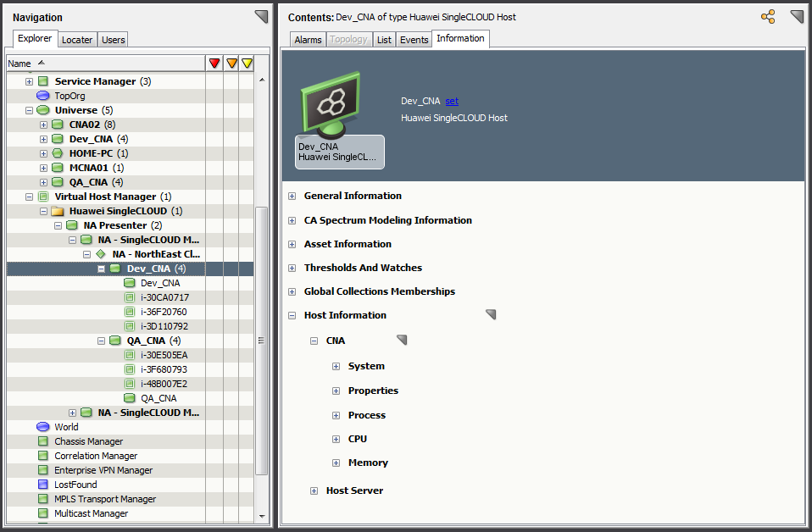Click the World blue oval icon
812x532 pixels.
coord(43,427)
